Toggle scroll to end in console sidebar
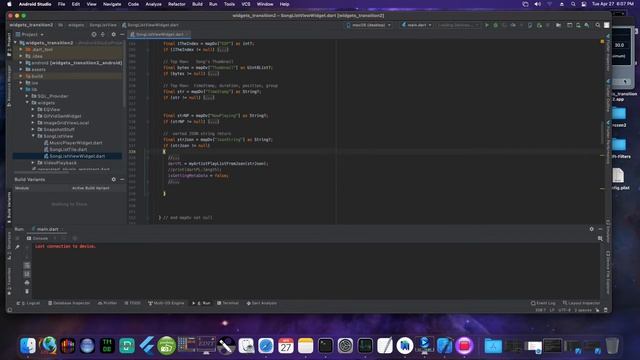The image size is (640, 360). [x=27, y=274]
